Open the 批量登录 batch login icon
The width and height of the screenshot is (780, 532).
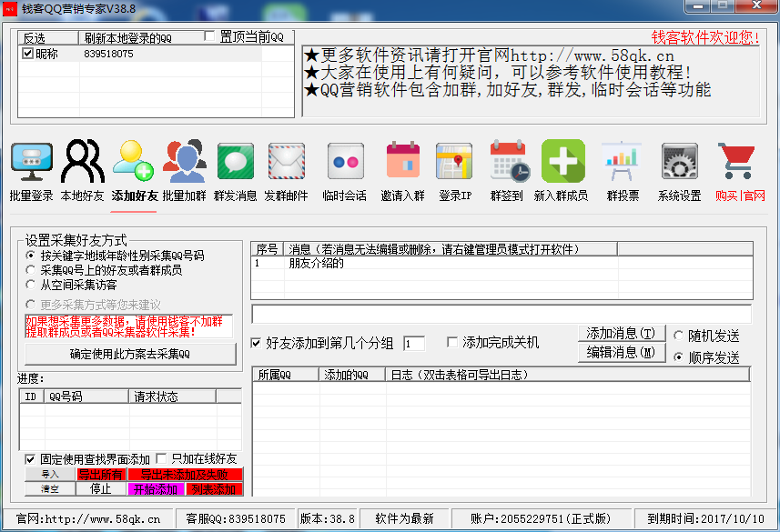click(x=31, y=162)
